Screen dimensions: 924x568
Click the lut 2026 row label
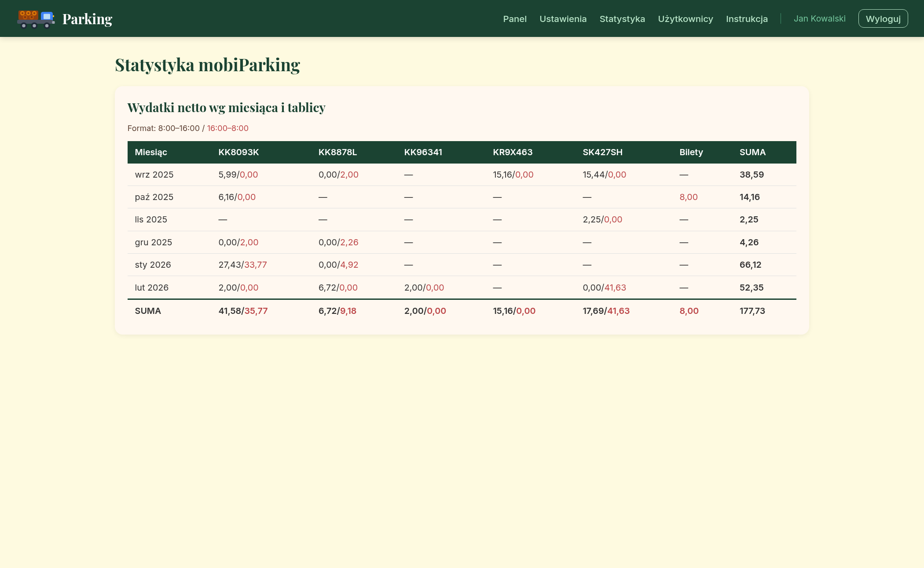[x=151, y=288]
